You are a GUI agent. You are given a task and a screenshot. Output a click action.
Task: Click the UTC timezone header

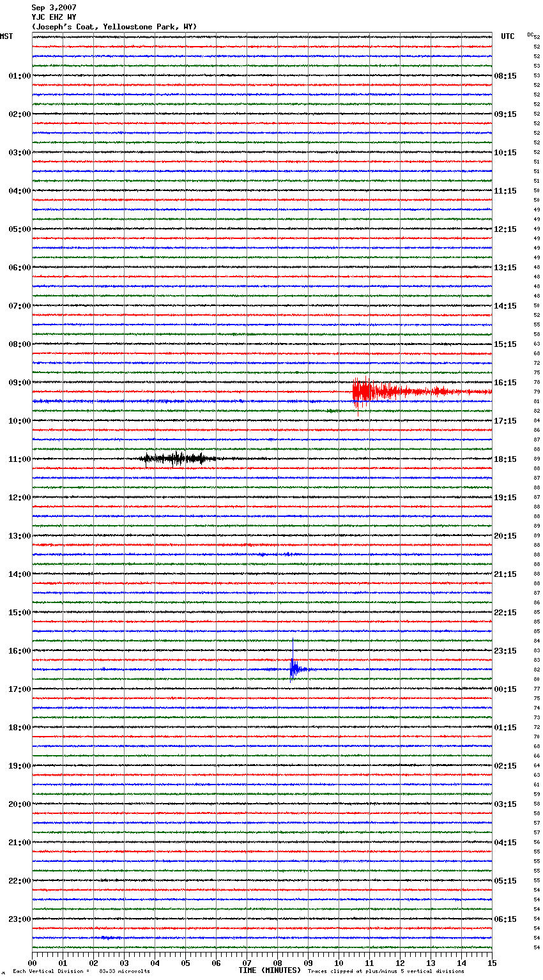tap(508, 36)
